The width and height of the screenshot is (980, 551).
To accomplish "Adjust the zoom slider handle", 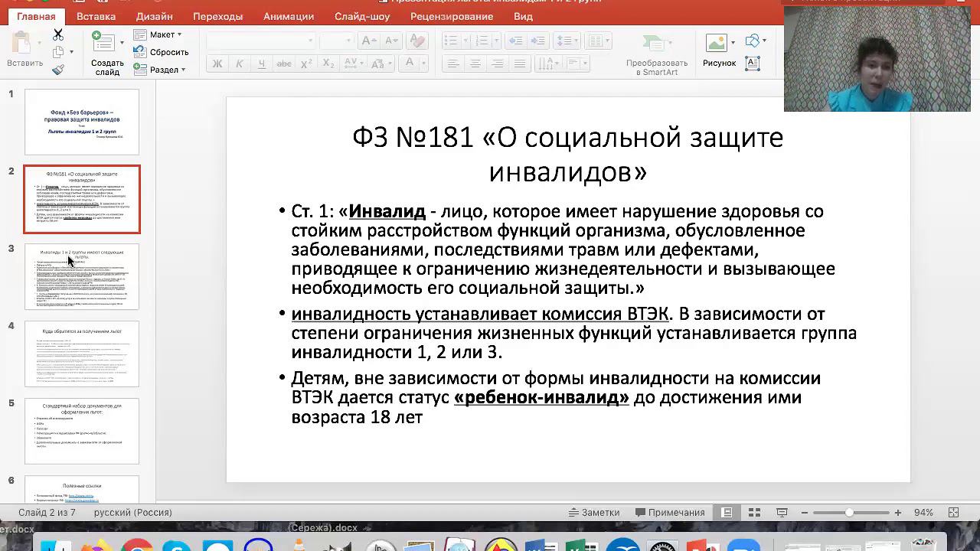I will [x=849, y=513].
